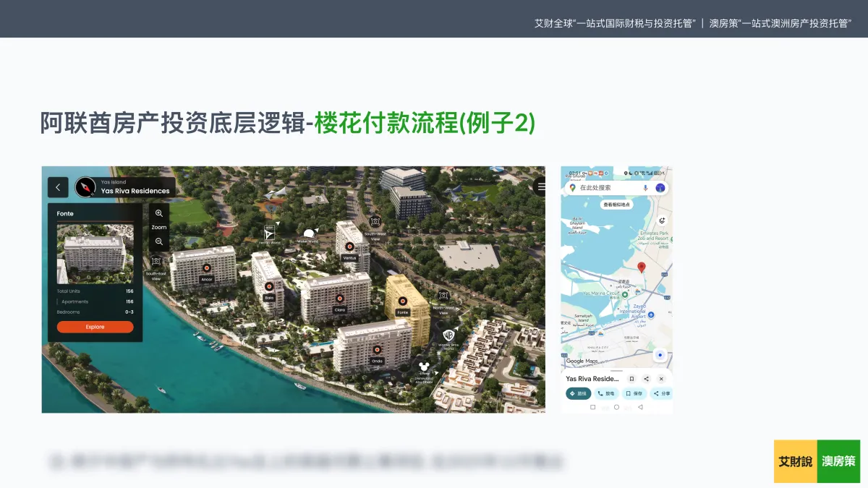
Task: Select the Ventus building marker
Action: pos(349,247)
